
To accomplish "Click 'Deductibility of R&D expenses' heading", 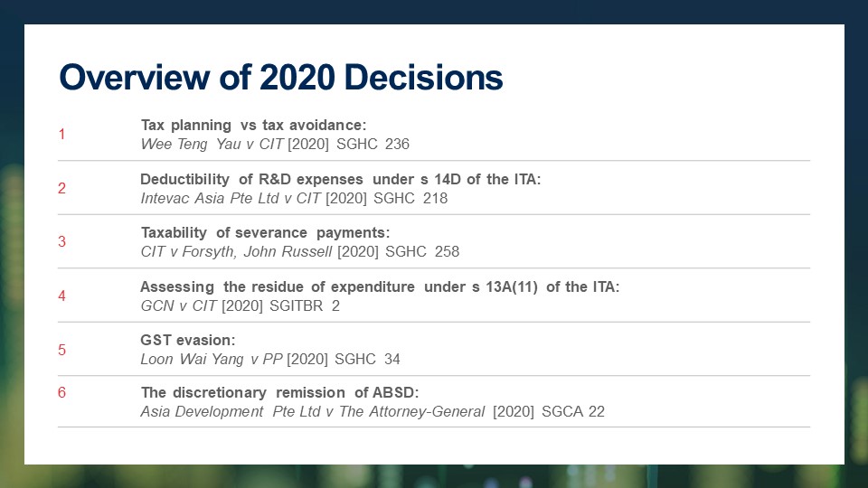I will 341,179.
